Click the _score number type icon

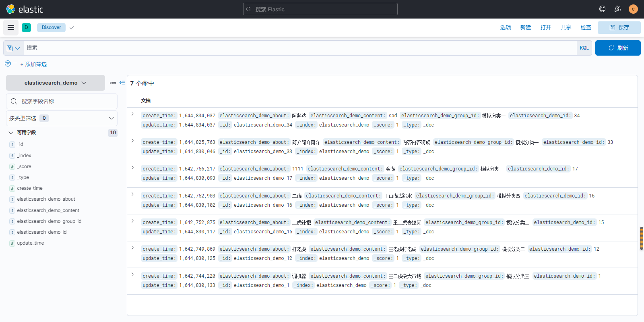[x=12, y=166]
